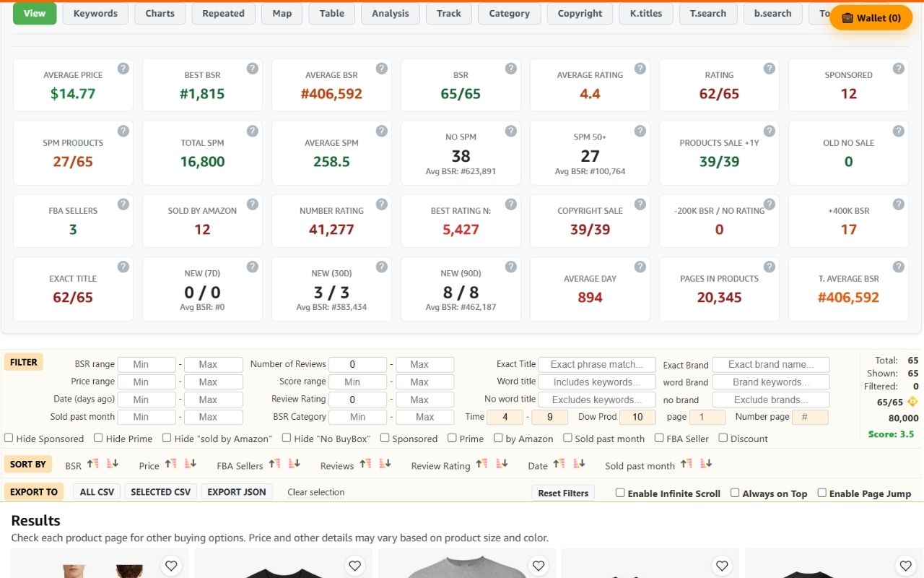This screenshot has height=578, width=924.
Task: Click the Wallet (0) button
Action: pyautogui.click(x=871, y=17)
